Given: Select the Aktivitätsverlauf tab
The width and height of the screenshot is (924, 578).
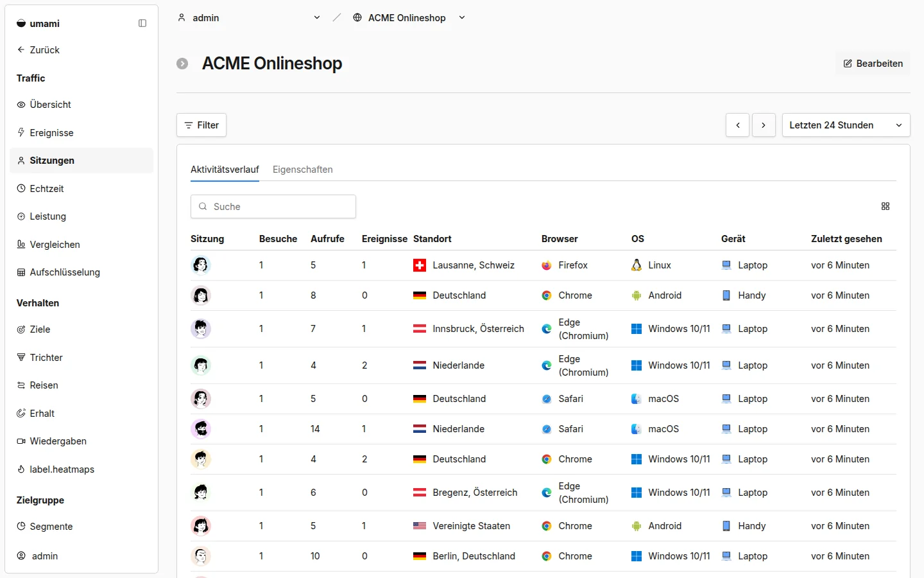Looking at the screenshot, I should [x=225, y=170].
